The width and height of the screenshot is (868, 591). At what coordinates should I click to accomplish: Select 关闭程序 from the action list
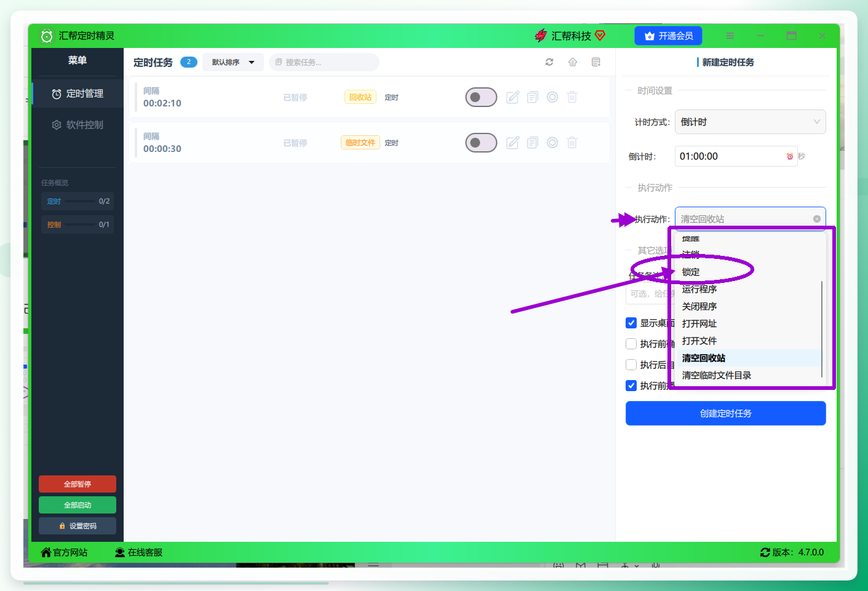click(748, 306)
